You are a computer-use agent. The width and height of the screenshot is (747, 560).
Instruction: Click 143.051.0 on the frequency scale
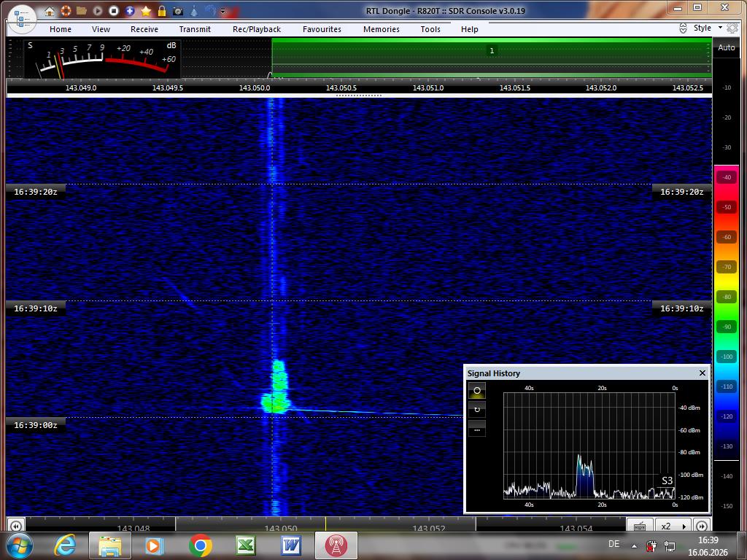(427, 88)
